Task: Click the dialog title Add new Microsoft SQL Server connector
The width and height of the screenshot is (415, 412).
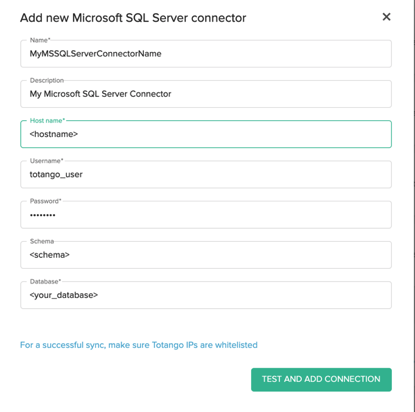Action: coord(133,18)
